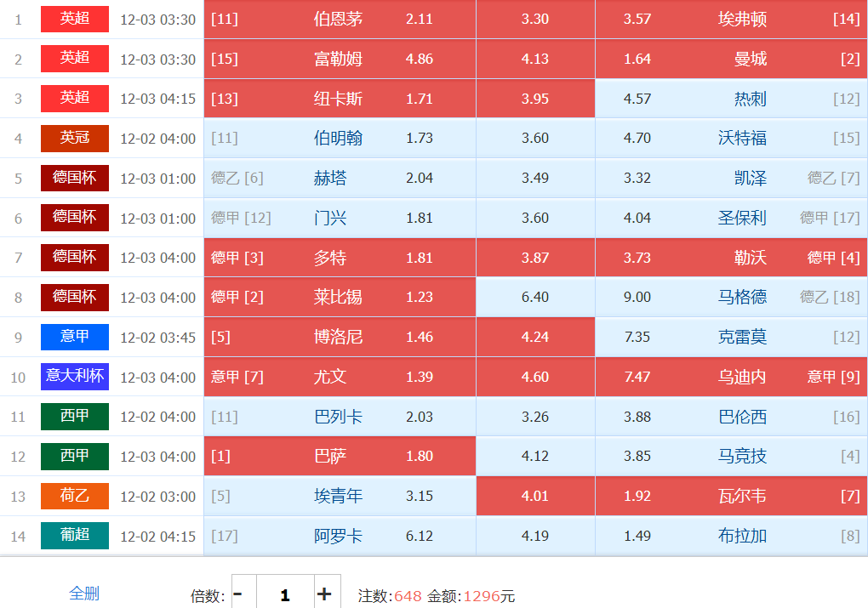Select the 阿罗卡 home win at 6.12
The height and width of the screenshot is (608, 868).
(340, 536)
